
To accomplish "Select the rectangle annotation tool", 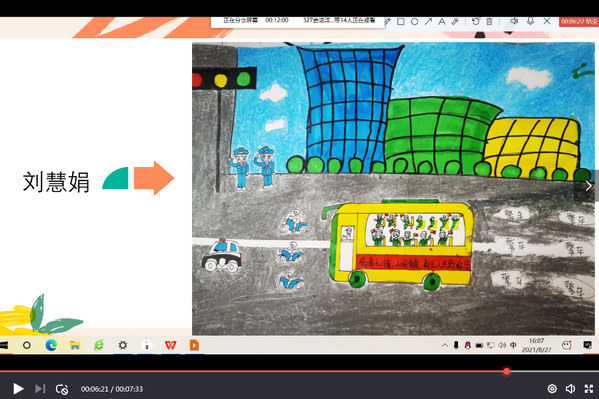I will [x=401, y=22].
